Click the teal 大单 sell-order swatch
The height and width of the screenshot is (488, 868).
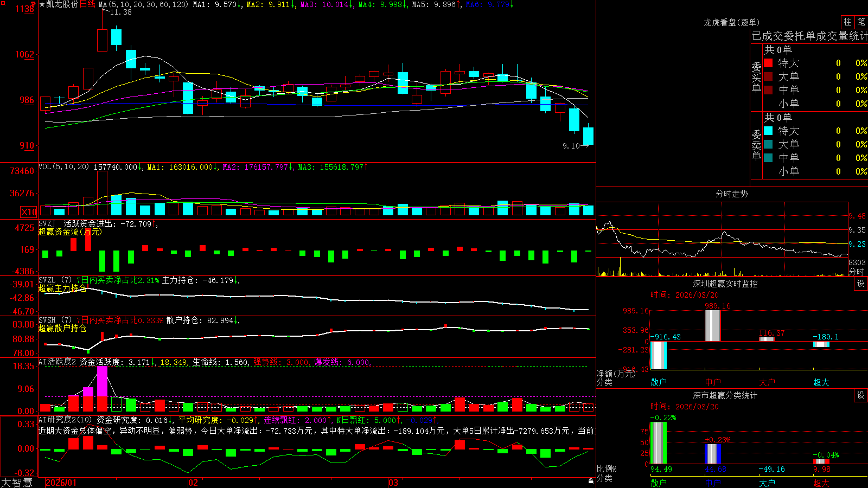point(768,144)
